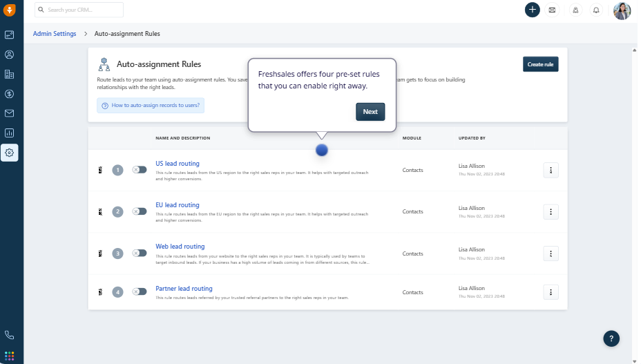Open Partner lead routing rule

tap(184, 288)
